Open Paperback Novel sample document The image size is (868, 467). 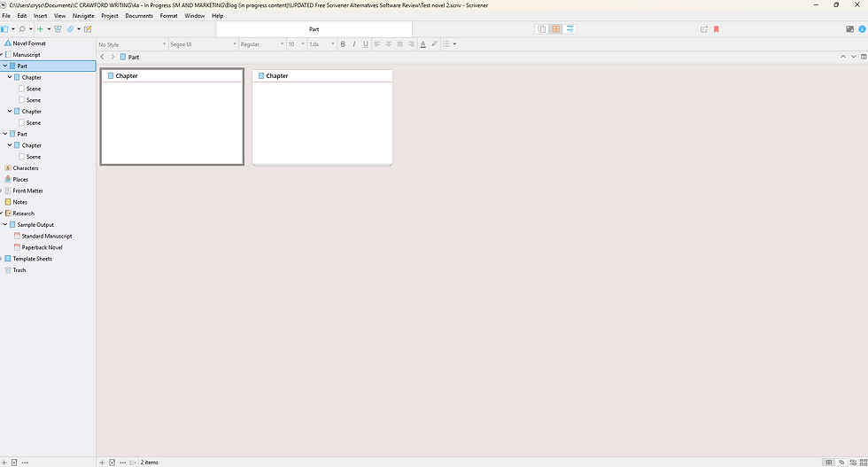click(43, 247)
